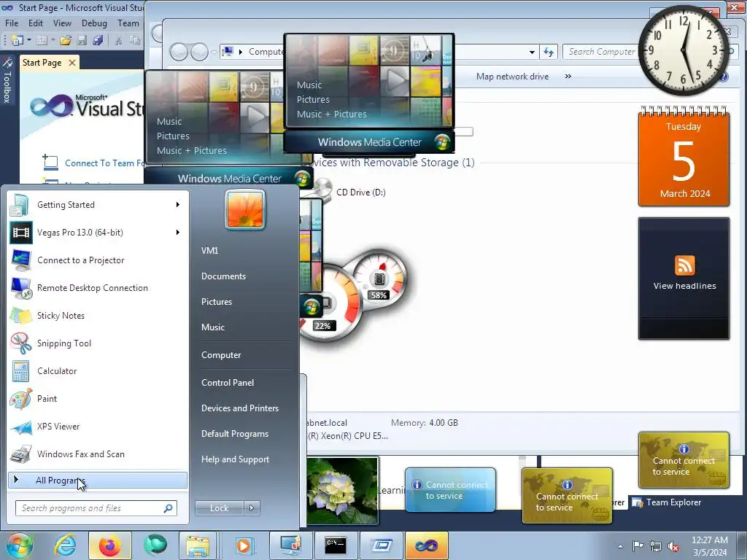747x560 pixels.
Task: Click the Lock button
Action: (220, 508)
